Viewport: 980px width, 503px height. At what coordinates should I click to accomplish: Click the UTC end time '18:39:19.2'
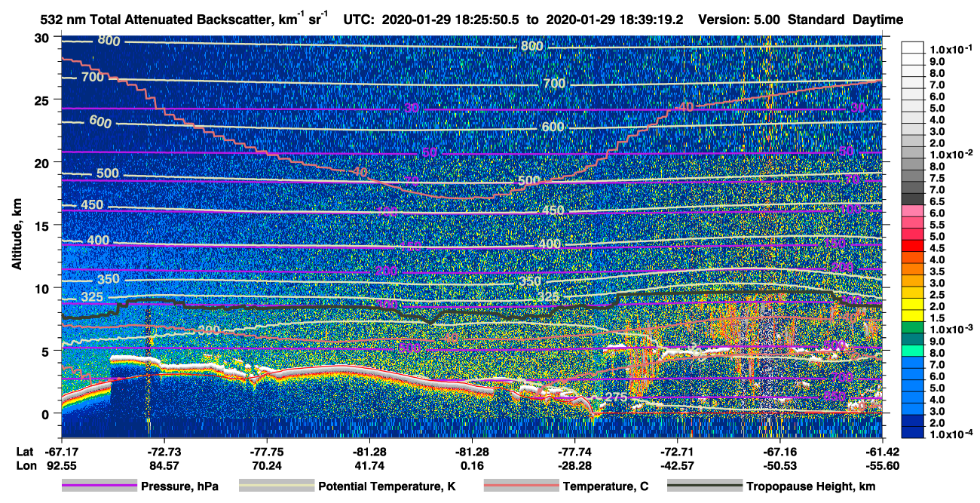pyautogui.click(x=653, y=20)
